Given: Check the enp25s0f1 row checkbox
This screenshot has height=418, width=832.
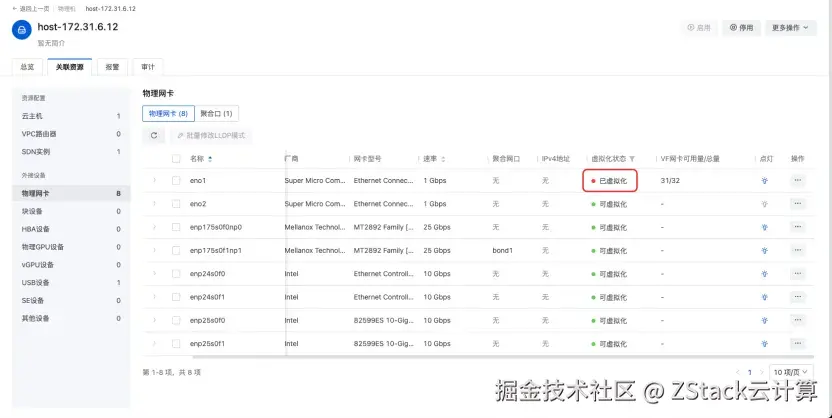Looking at the screenshot, I should pos(176,344).
